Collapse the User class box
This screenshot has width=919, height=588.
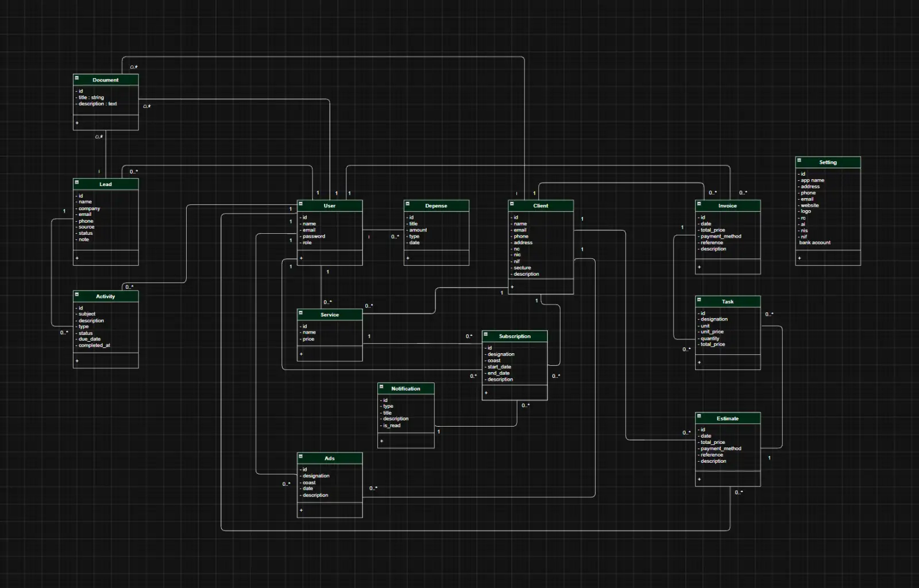click(x=300, y=203)
